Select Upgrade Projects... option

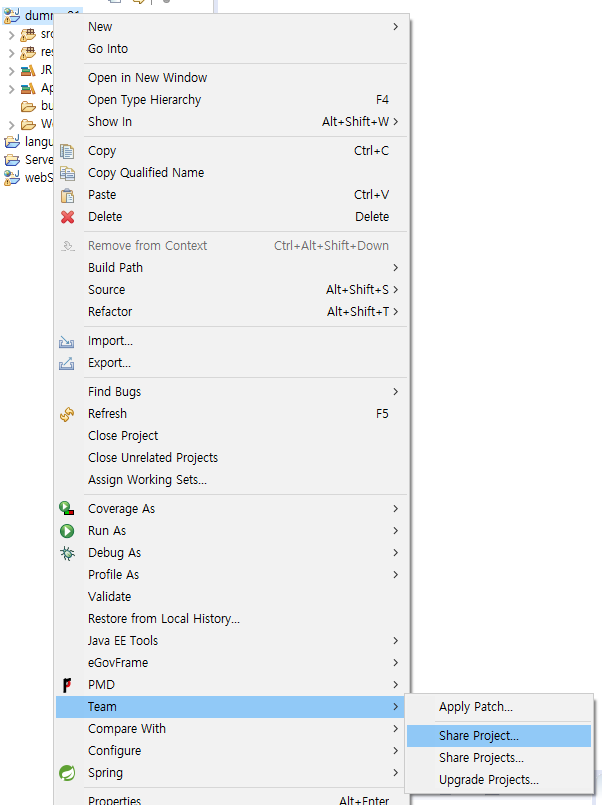click(x=488, y=780)
